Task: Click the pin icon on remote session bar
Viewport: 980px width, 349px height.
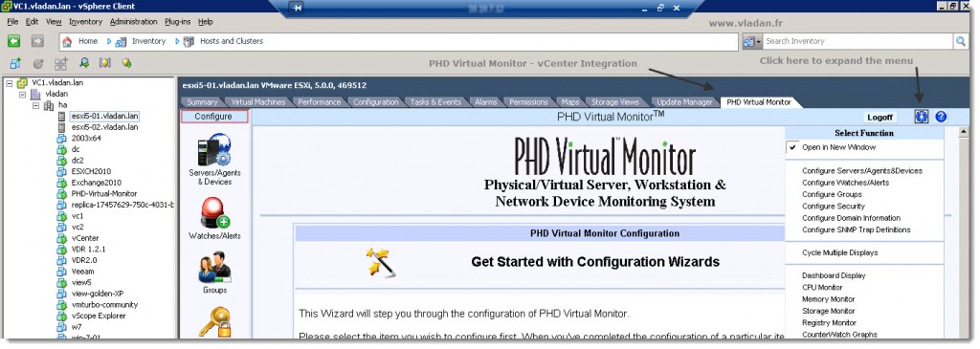Action: [297, 8]
